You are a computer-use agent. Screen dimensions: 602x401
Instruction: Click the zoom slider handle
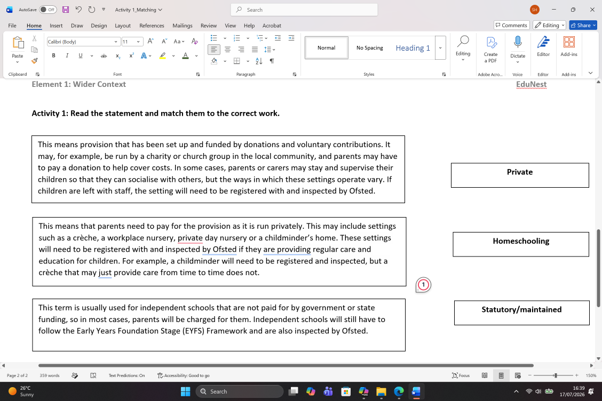tap(555, 375)
